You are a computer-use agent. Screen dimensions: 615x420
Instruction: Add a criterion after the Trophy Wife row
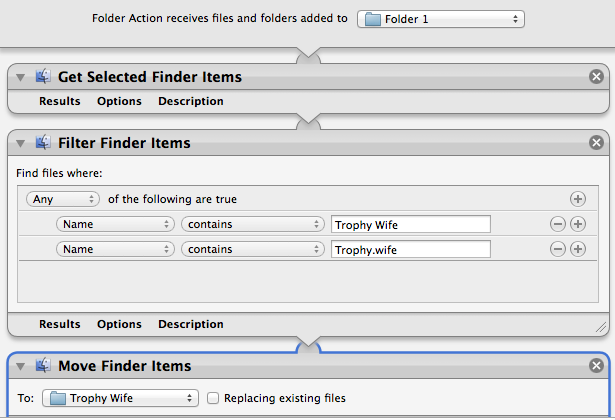pos(578,224)
